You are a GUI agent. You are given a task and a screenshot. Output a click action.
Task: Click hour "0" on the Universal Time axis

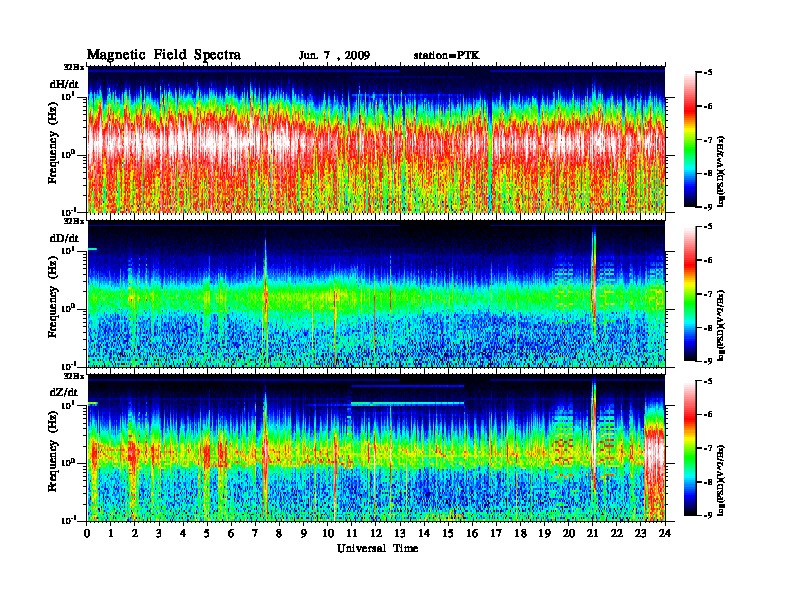[x=87, y=533]
